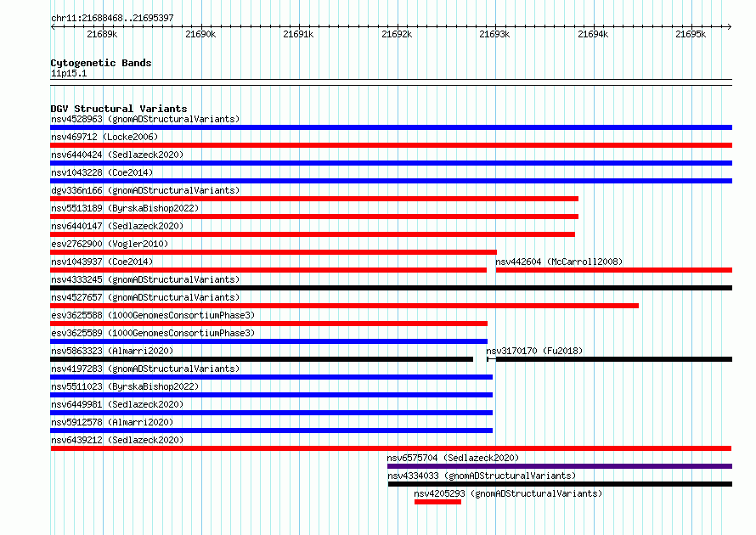This screenshot has height=535, width=756.
Task: Click the black bar under nsv4333245
Action: click(391, 288)
